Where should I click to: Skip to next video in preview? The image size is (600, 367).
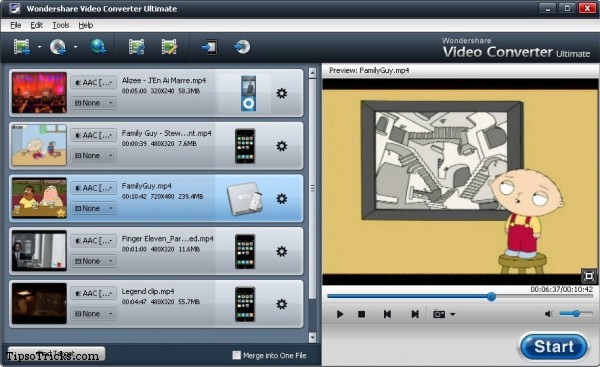click(415, 314)
